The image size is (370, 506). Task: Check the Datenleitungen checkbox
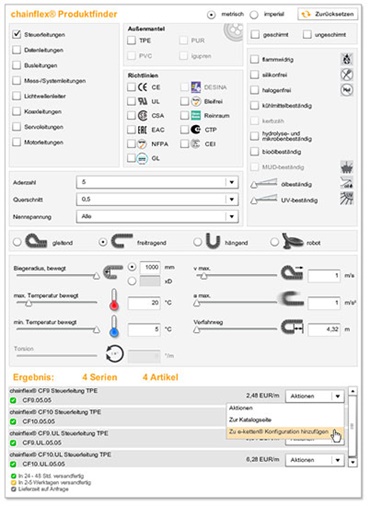(x=16, y=50)
